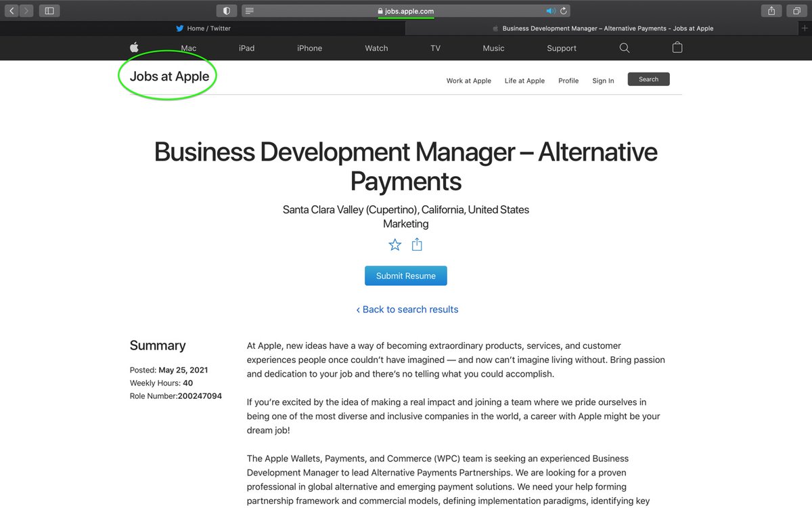Go to the Profile link

(x=568, y=81)
